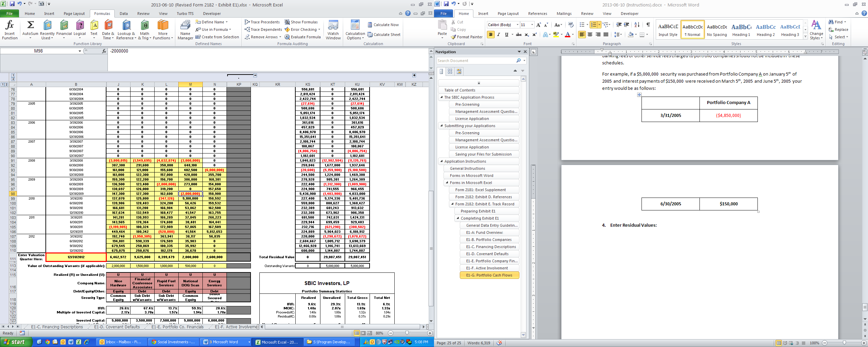868x347 pixels.
Task: Expand the Excel Name Box dropdown
Action: tap(80, 51)
